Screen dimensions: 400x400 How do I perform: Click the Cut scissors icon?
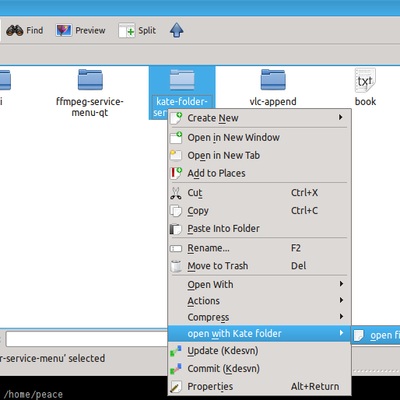click(176, 193)
